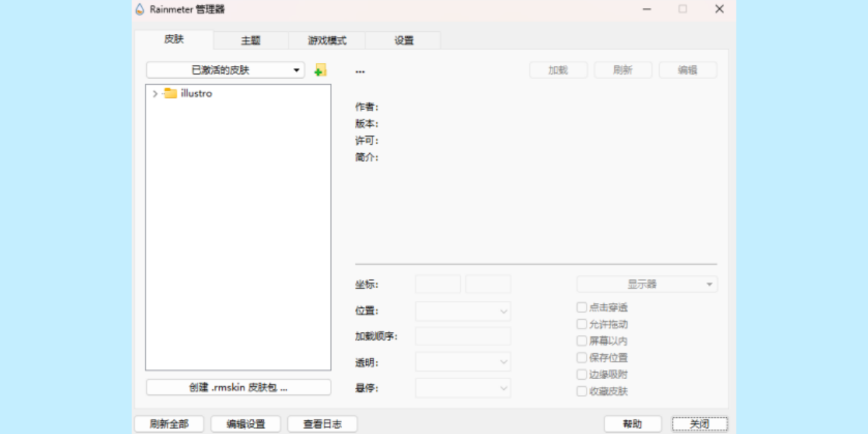This screenshot has height=434, width=868.
Task: Click the Y coordinate field beside 坐标
Action: 488,284
